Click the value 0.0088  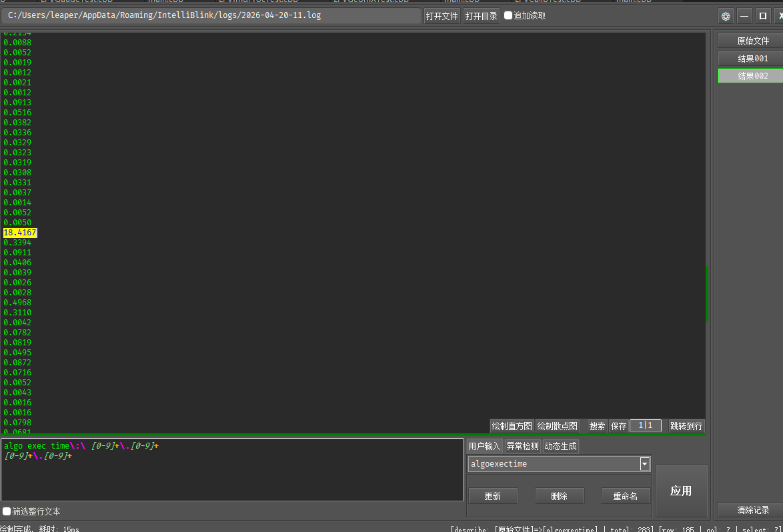(x=17, y=43)
